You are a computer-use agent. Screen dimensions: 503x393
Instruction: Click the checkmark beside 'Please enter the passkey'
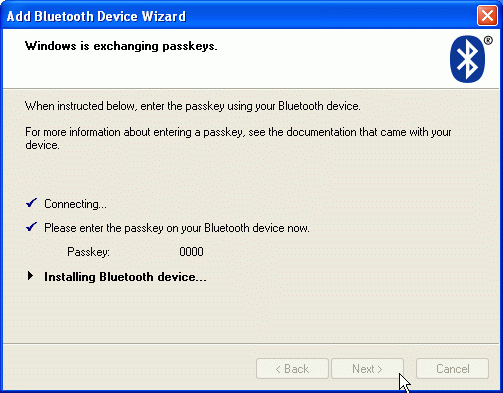[x=31, y=227]
